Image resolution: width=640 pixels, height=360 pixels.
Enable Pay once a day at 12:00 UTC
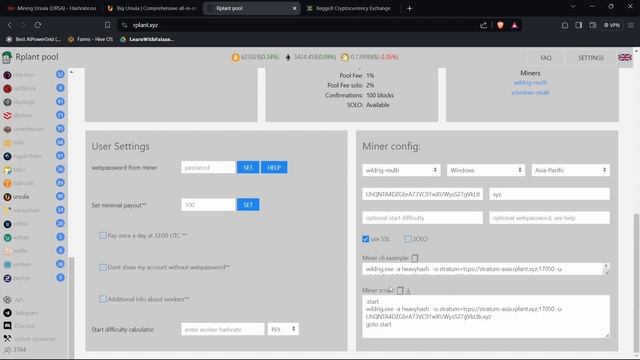pyautogui.click(x=103, y=236)
